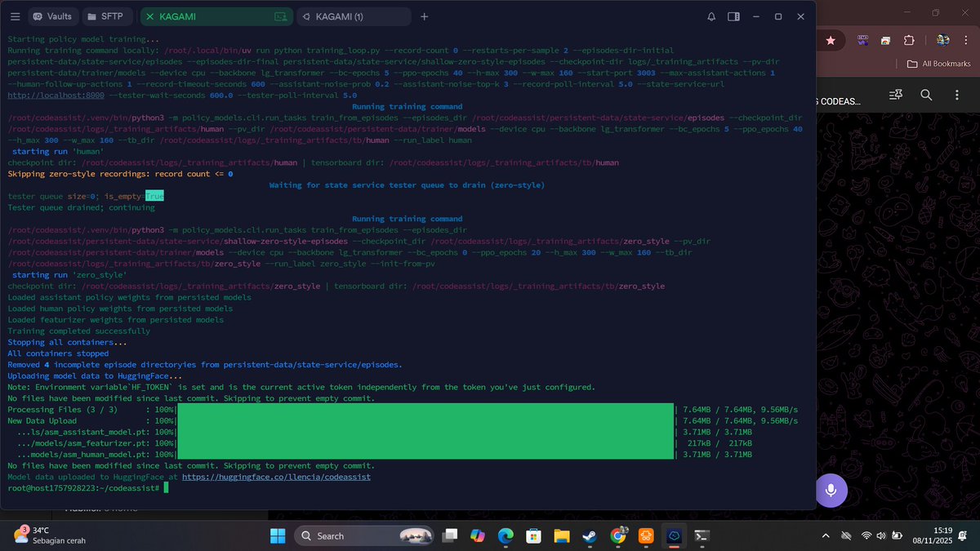This screenshot has height=551, width=980.
Task: Open the huggingface.co/llencia/codeassist link
Action: [x=276, y=476]
